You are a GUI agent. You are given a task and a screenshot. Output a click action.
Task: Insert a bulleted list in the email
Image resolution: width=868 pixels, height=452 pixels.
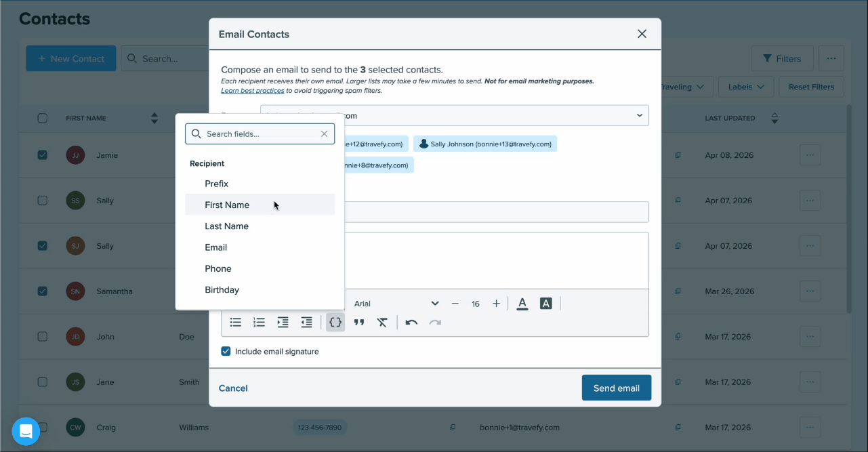coord(236,323)
